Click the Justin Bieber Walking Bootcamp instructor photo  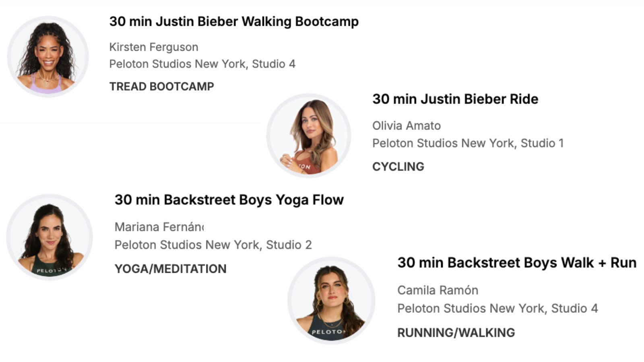point(48,56)
